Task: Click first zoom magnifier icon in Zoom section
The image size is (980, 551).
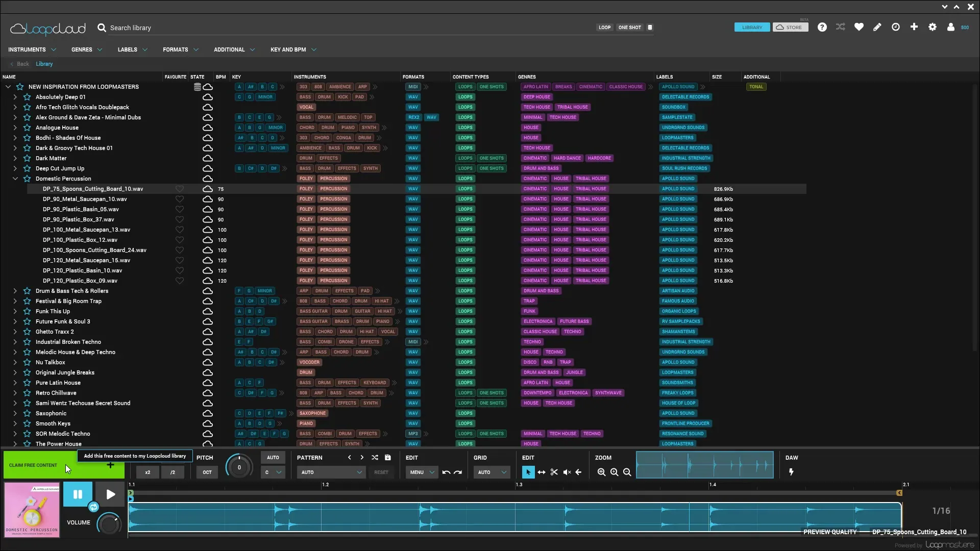Action: (x=602, y=472)
